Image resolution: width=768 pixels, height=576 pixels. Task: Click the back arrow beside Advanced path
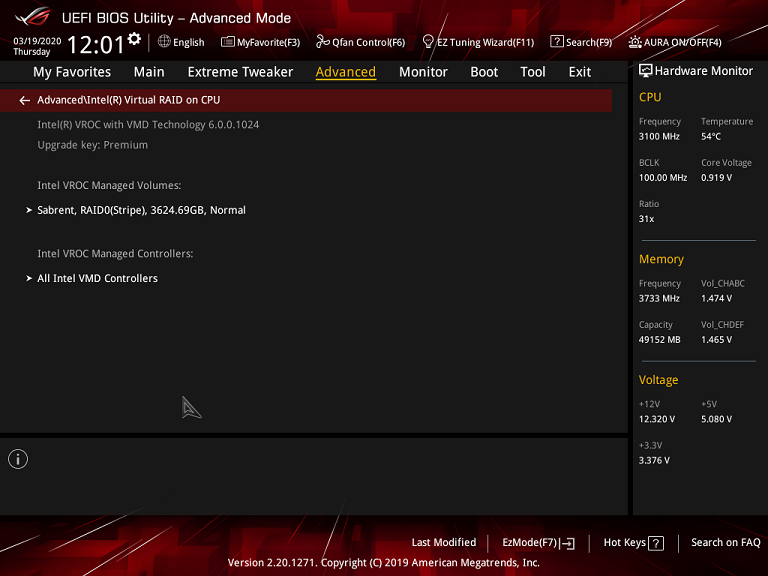click(x=24, y=100)
